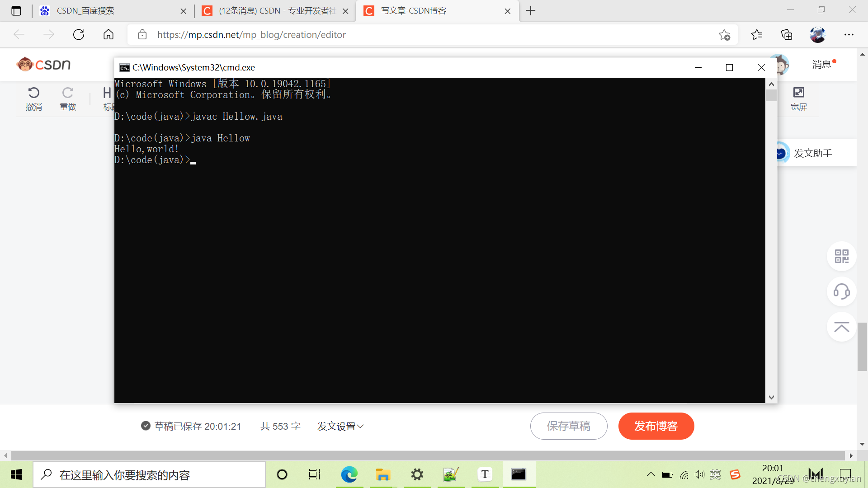
Task: Toggle the favorites star in the address bar
Action: click(x=725, y=34)
